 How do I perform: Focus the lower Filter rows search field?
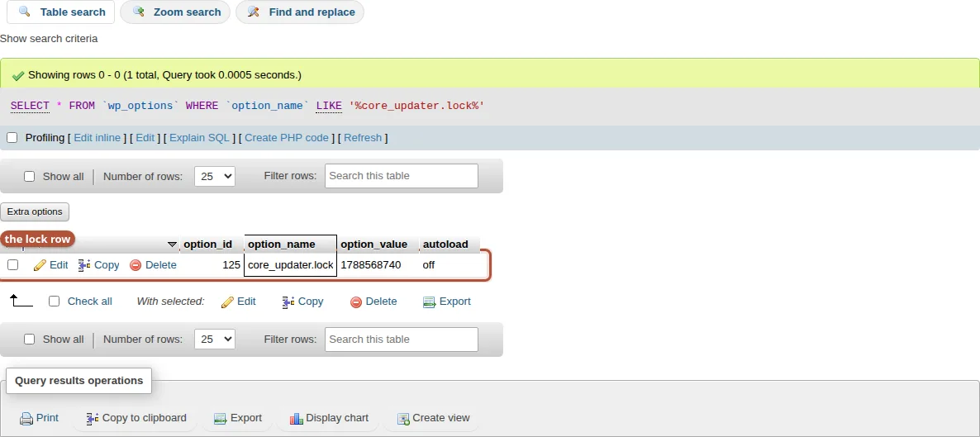pyautogui.click(x=402, y=340)
